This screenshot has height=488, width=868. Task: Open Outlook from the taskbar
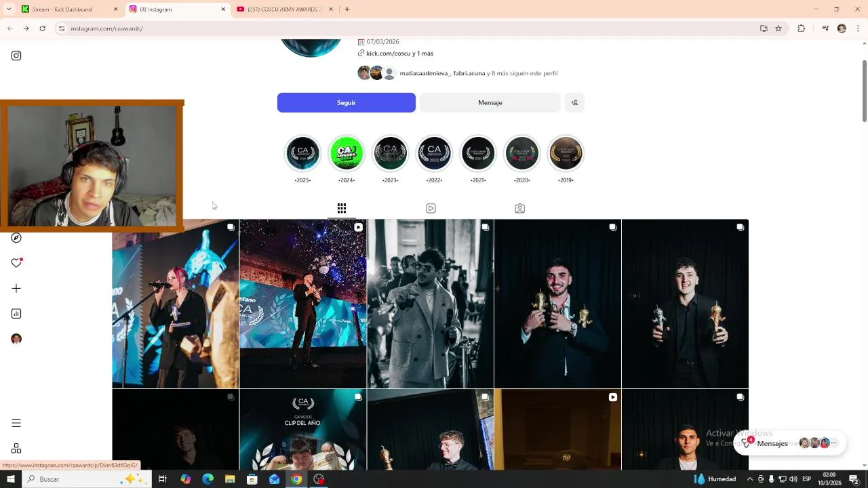tap(274, 479)
